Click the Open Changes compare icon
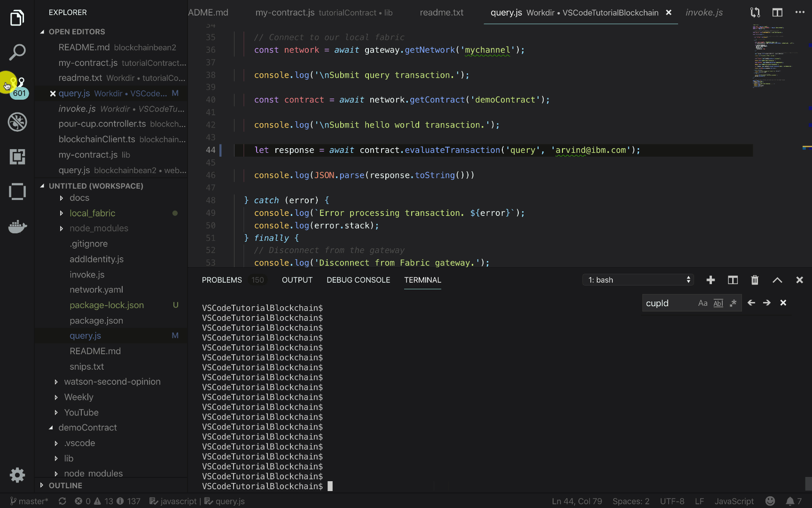Viewport: 812px width, 508px height. [x=755, y=13]
